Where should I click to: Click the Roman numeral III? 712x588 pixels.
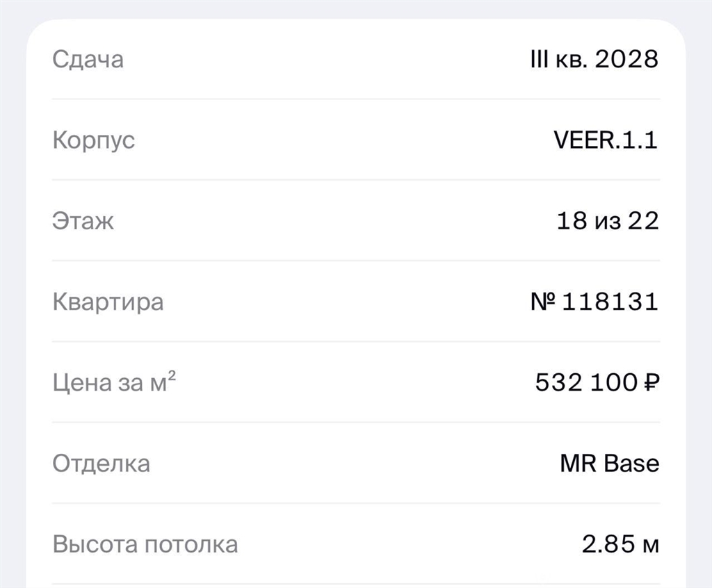point(539,59)
